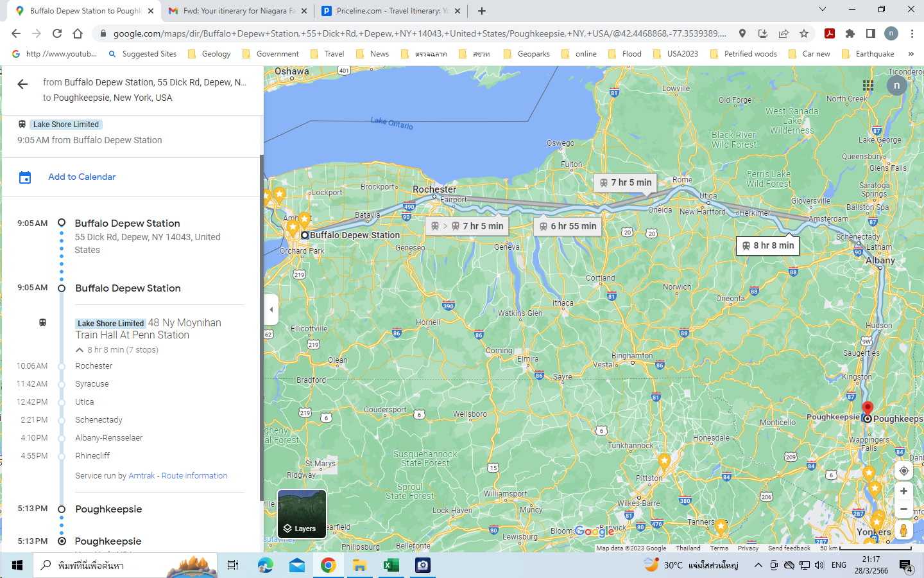Image resolution: width=924 pixels, height=578 pixels.
Task: Select the Schenectady stop at 2:21 PM
Action: [99, 420]
